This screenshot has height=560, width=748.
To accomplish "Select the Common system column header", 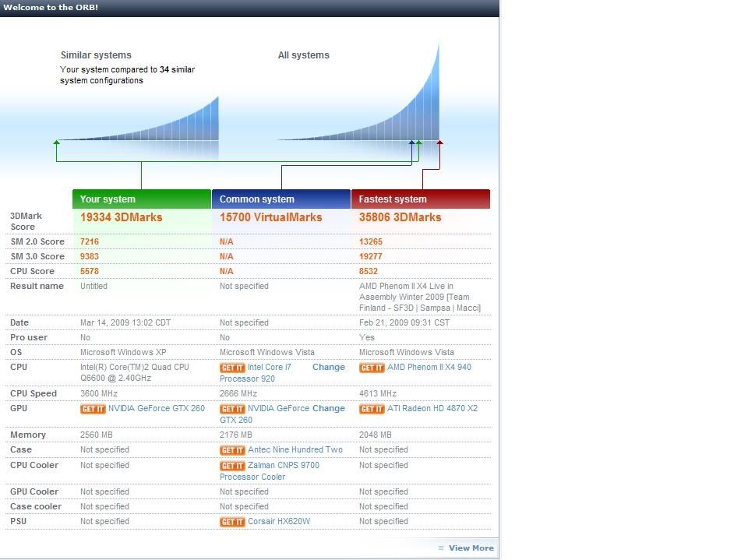I will pos(280,199).
